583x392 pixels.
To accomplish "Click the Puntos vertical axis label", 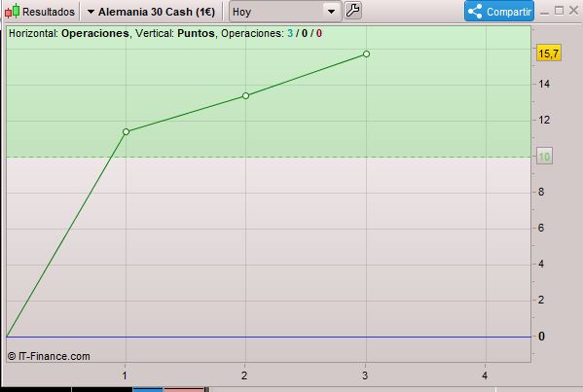I will [x=196, y=33].
